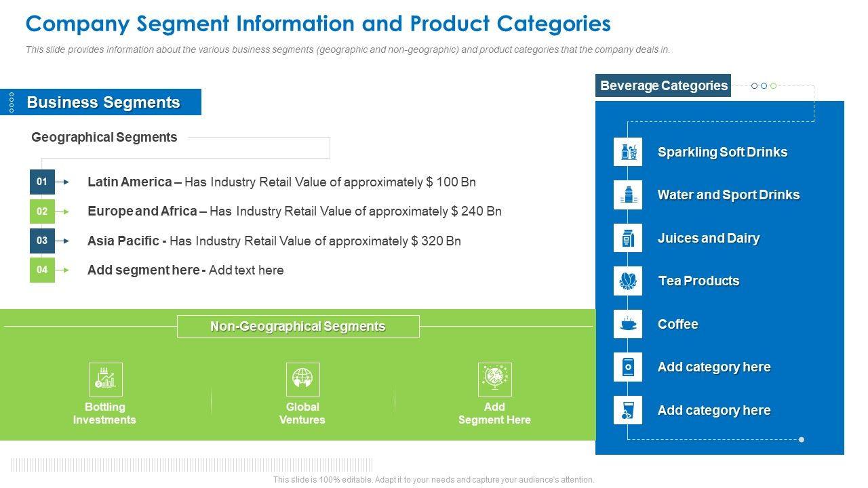Click the Geographical Segments heading
This screenshot has width=868, height=488.
104,137
